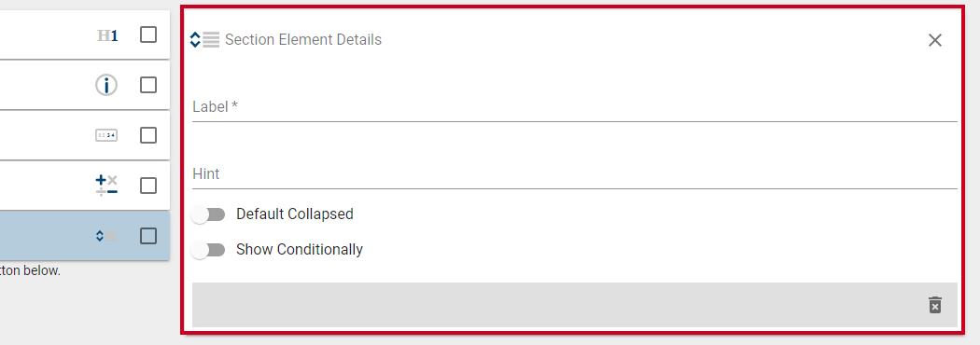Select the checkbox in the number field row
Viewport: 980px width, 345px height.
tap(148, 135)
